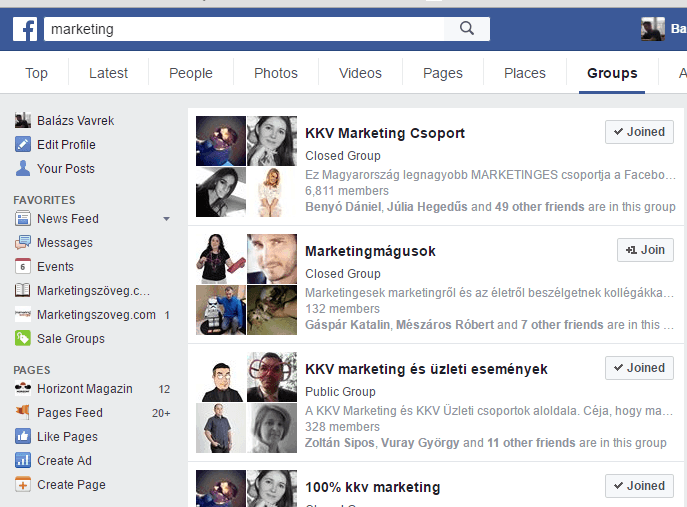
Task: Click Zoltán Sipos friend name
Action: coord(340,443)
